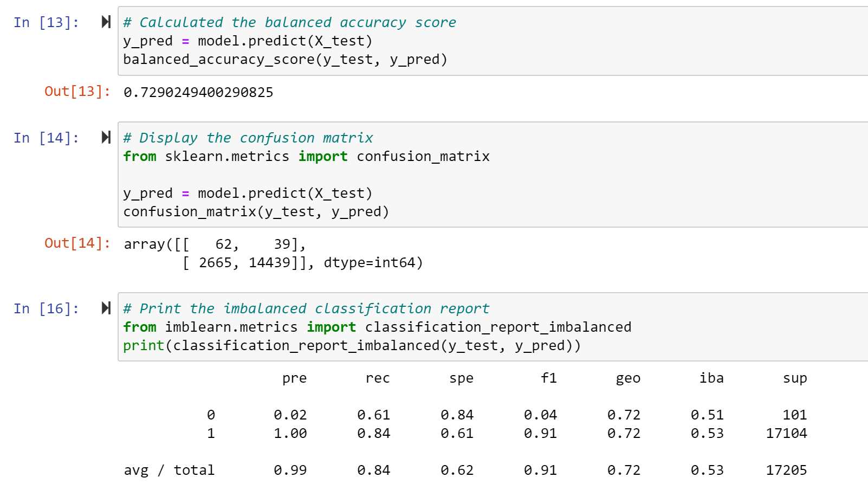Click the precision value 0.02 for class 0
The image size is (868, 503).
[290, 415]
